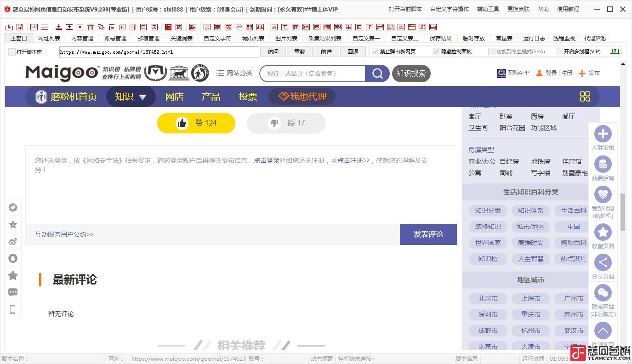Click the 北京市 city pill

[488, 298]
